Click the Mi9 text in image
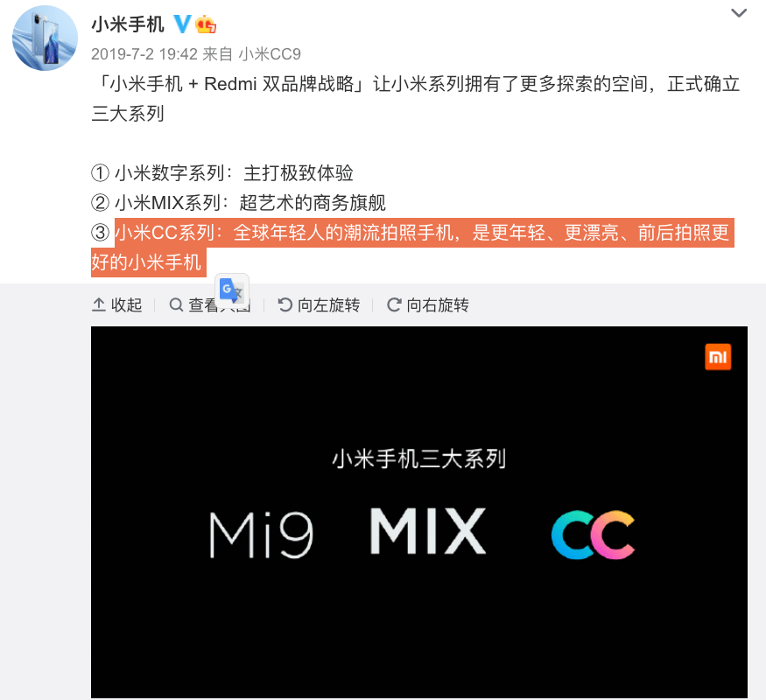The width and height of the screenshot is (766, 700). click(262, 535)
